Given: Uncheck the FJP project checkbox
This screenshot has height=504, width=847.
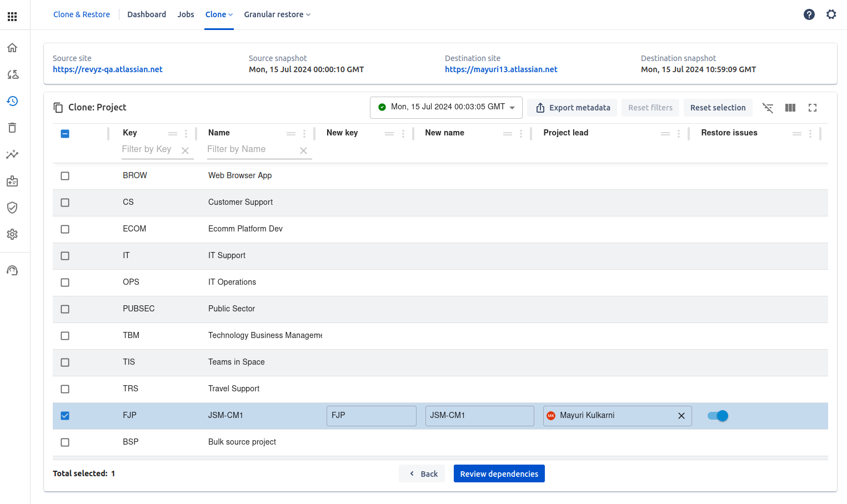Looking at the screenshot, I should 65,416.
